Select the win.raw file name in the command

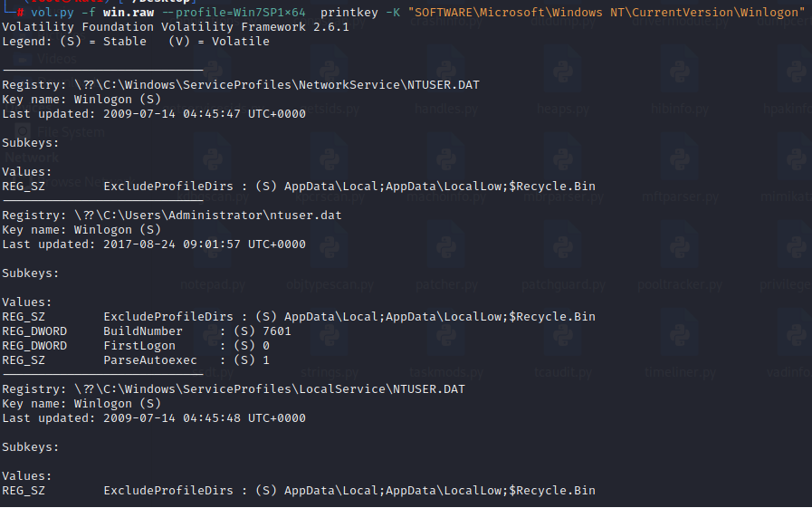128,12
